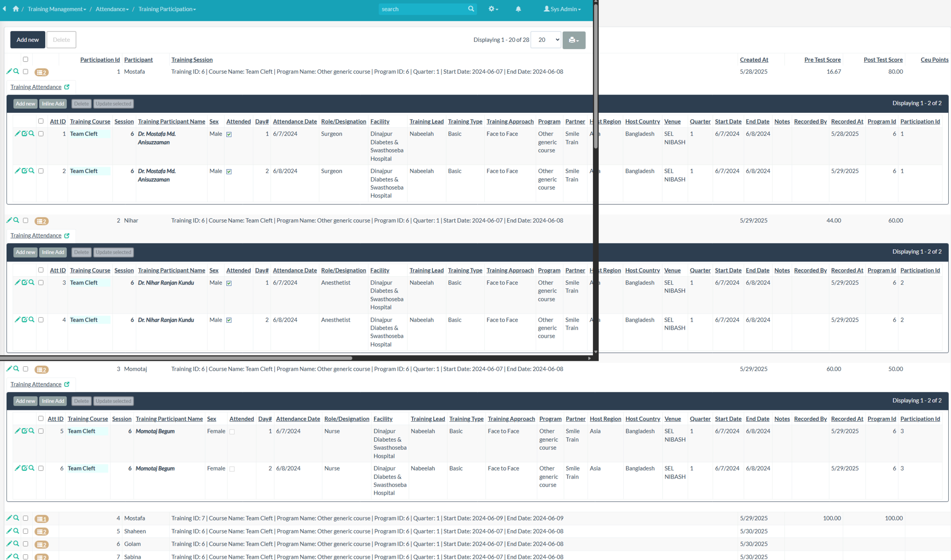Open the Attendance breadcrumb dropdown

(112, 9)
